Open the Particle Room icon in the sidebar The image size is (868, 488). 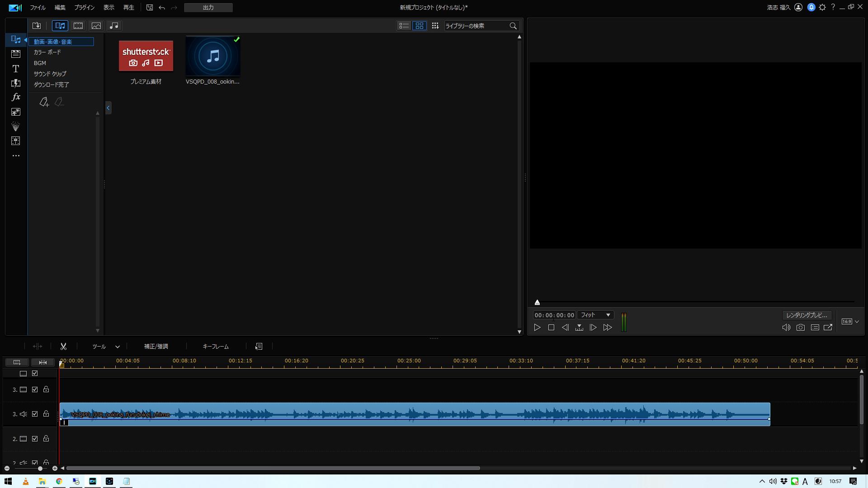point(16,127)
